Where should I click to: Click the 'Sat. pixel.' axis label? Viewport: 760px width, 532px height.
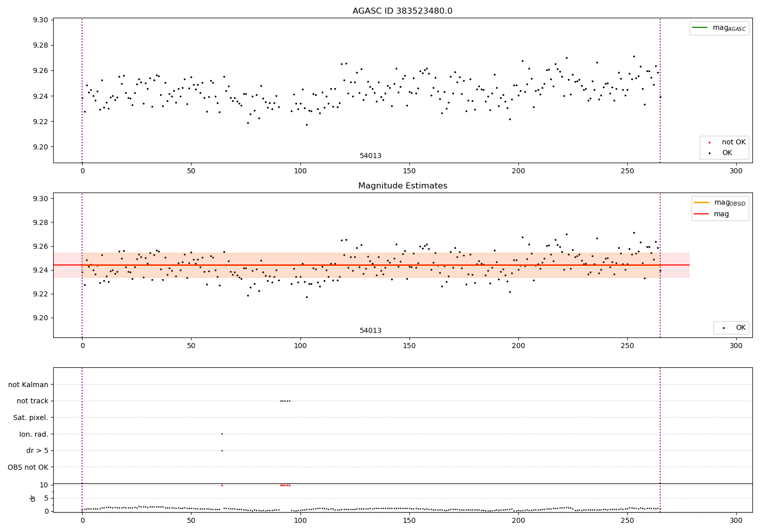point(31,418)
